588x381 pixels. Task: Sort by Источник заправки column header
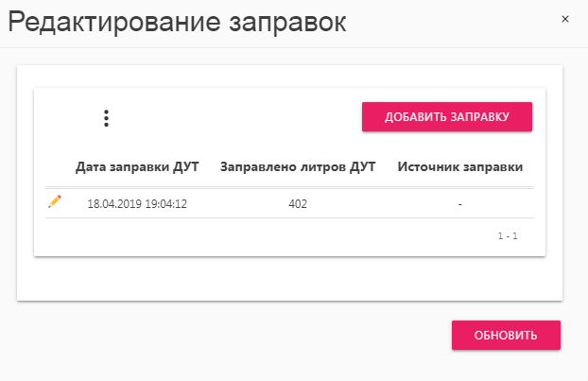click(460, 166)
